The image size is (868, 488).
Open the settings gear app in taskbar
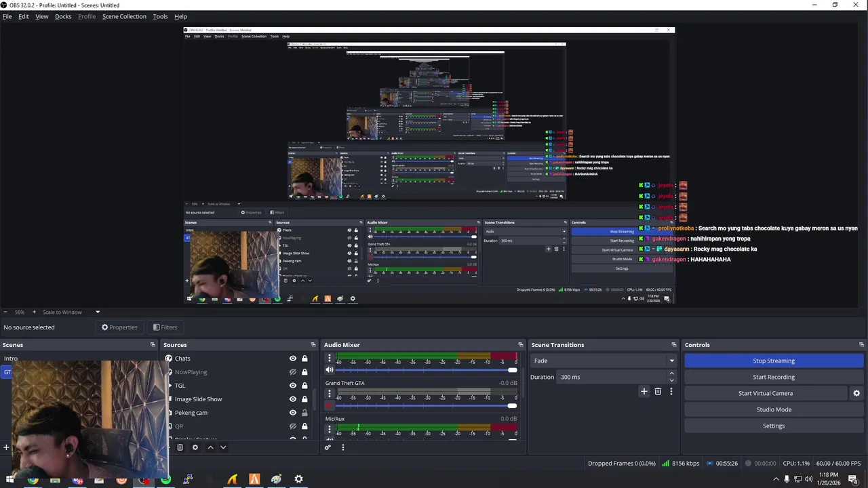click(x=298, y=479)
